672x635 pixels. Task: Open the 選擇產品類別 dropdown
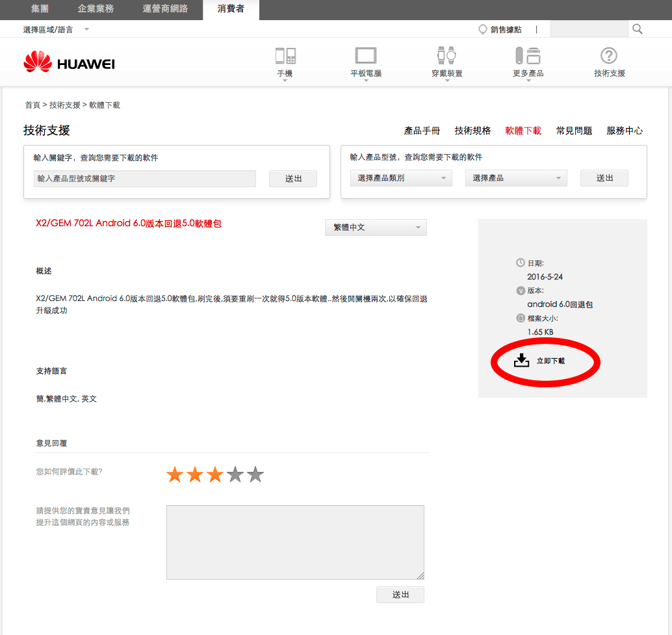pyautogui.click(x=401, y=178)
